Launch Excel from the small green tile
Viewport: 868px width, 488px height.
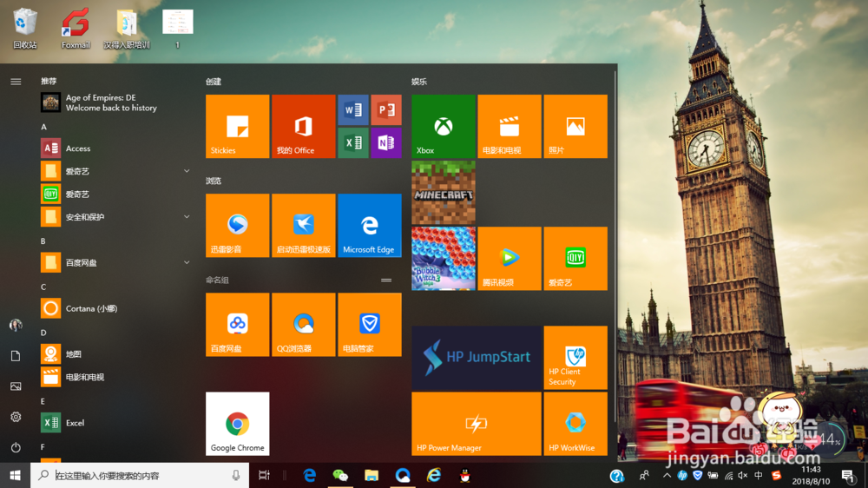[x=353, y=143]
